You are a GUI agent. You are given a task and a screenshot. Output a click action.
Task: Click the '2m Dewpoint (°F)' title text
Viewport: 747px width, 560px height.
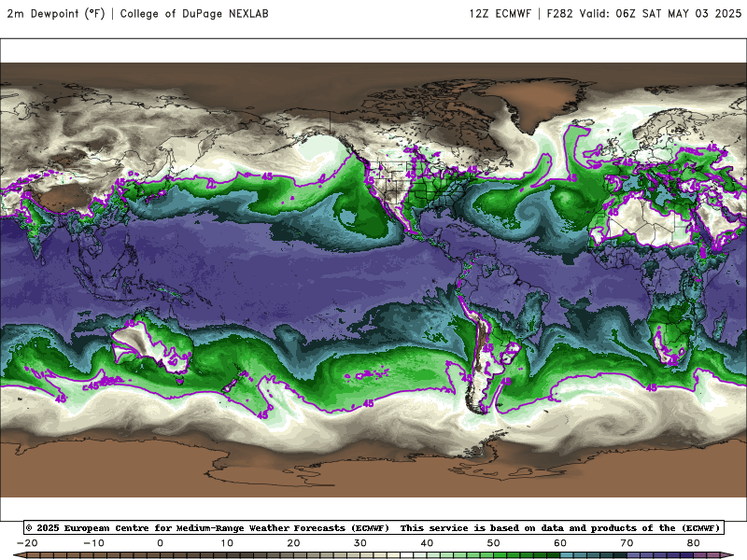pos(56,14)
